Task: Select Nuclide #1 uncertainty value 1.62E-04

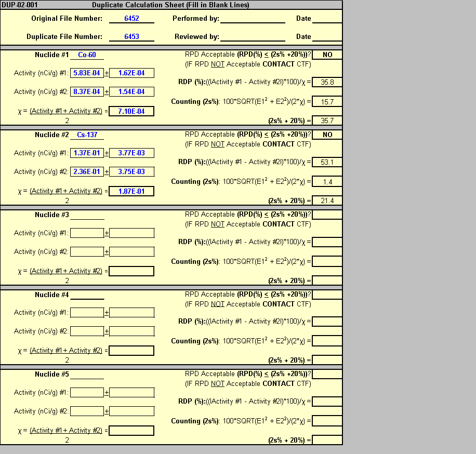Action: point(131,73)
